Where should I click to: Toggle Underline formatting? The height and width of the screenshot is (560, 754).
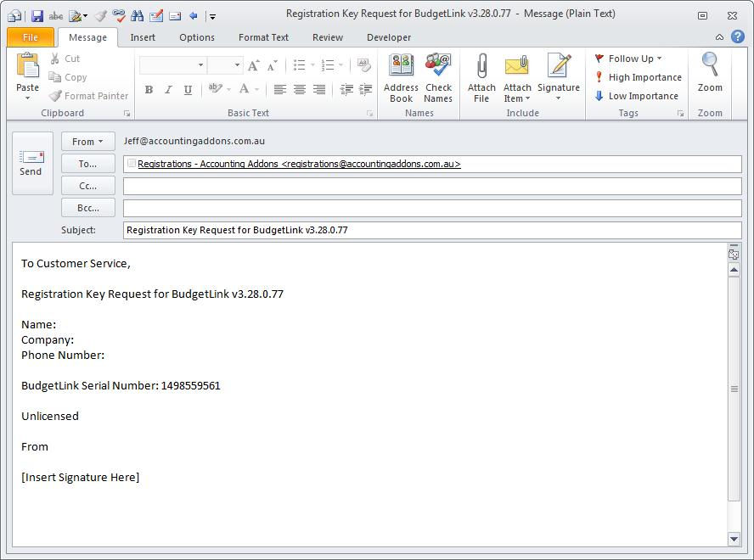(188, 89)
